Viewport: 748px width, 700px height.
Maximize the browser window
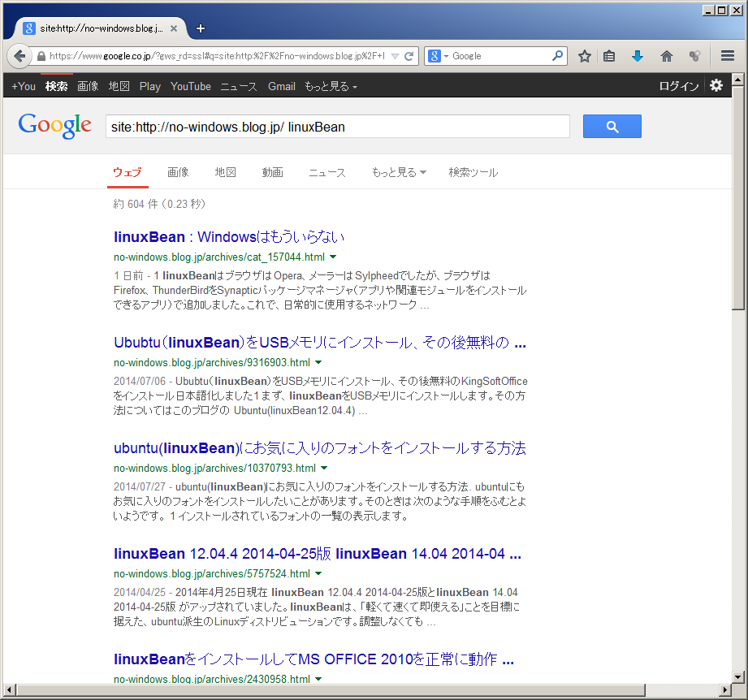tap(722, 11)
